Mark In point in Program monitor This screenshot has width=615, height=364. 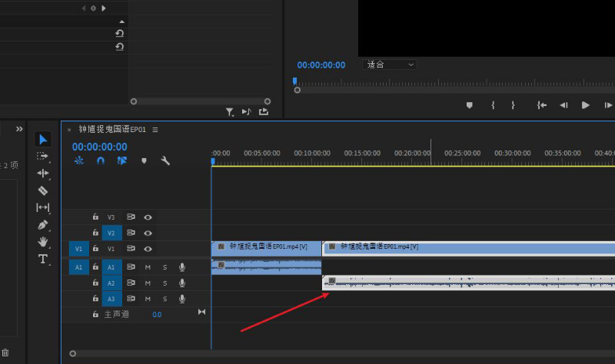[x=493, y=105]
